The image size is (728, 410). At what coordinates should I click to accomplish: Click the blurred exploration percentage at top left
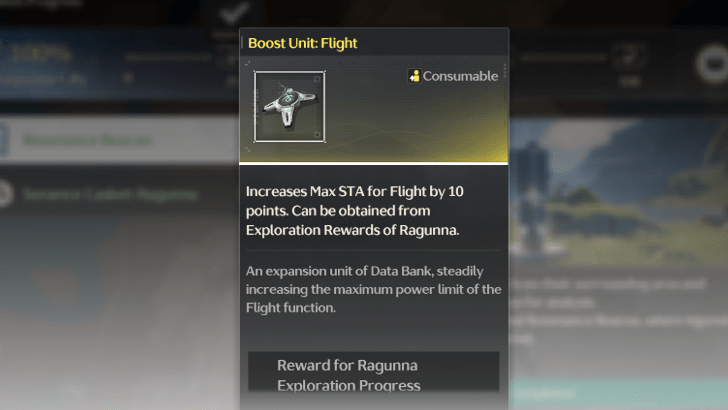click(x=40, y=55)
